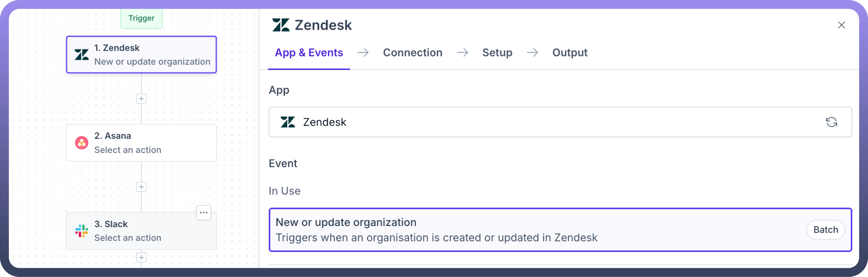Open the Setup tab
The height and width of the screenshot is (277, 868).
click(x=497, y=53)
